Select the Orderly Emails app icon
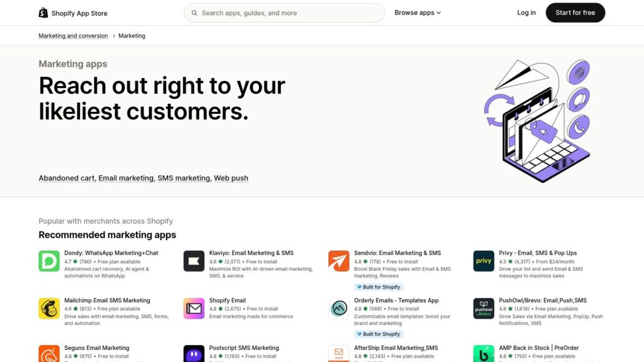The image size is (644, 362). tap(338, 309)
